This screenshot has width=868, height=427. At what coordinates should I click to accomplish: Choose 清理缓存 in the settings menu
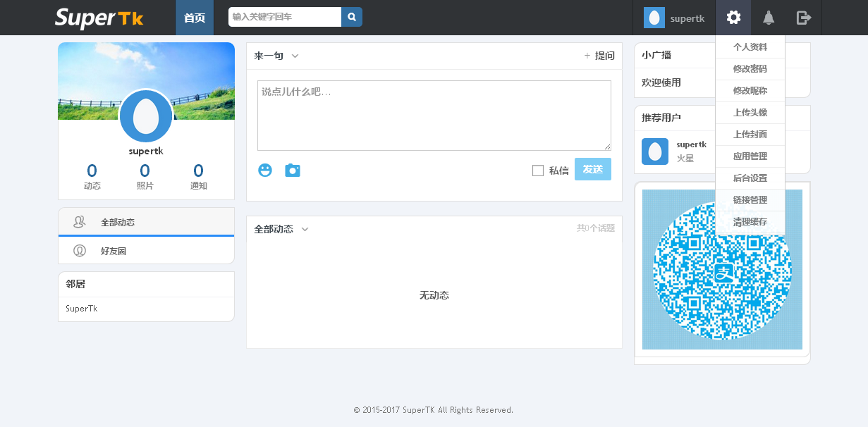pos(750,222)
